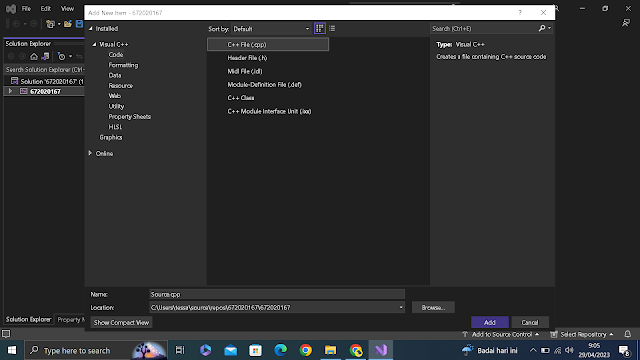The width and height of the screenshot is (640, 360).
Task: Open File Explorer from taskbar
Action: (331, 350)
